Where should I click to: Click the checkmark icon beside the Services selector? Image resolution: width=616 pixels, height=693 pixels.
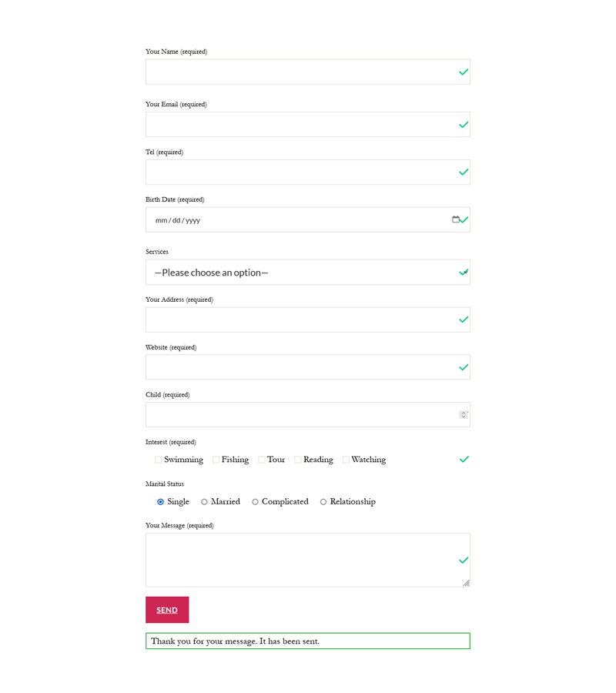click(464, 272)
